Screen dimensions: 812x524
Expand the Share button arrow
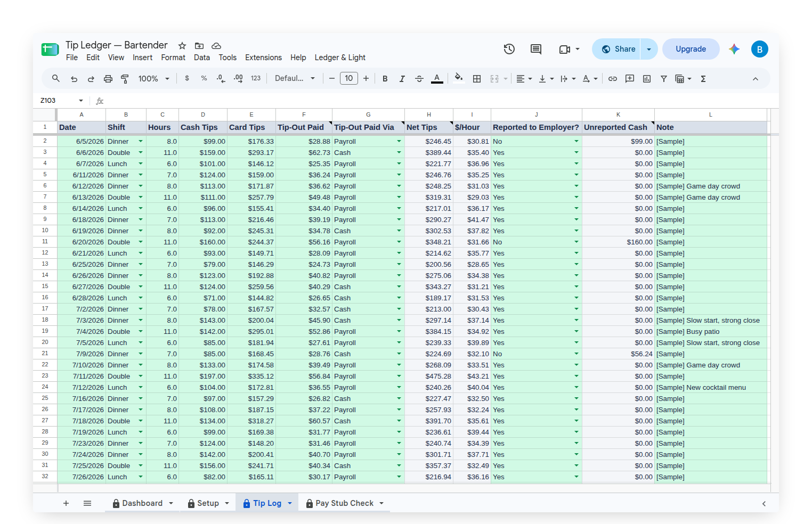pos(649,49)
